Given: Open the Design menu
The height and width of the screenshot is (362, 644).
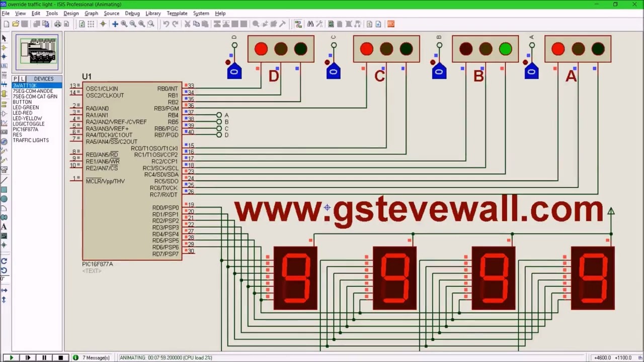Looking at the screenshot, I should click(x=71, y=14).
